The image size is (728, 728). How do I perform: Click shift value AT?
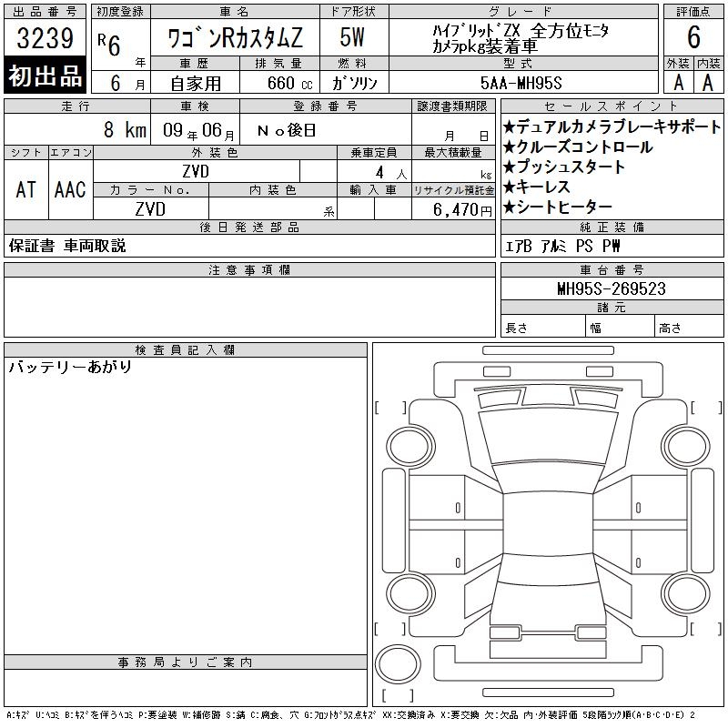pos(26,189)
